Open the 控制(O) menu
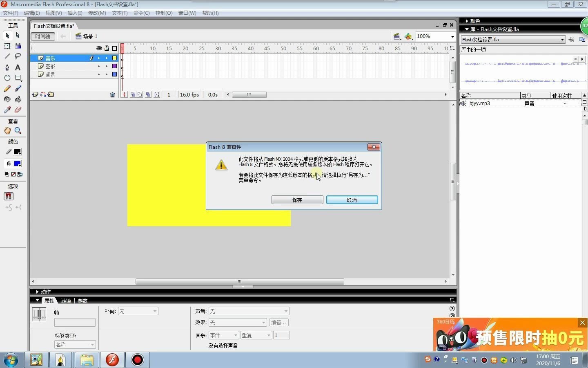Screen dimensions: 588x368 164,13
